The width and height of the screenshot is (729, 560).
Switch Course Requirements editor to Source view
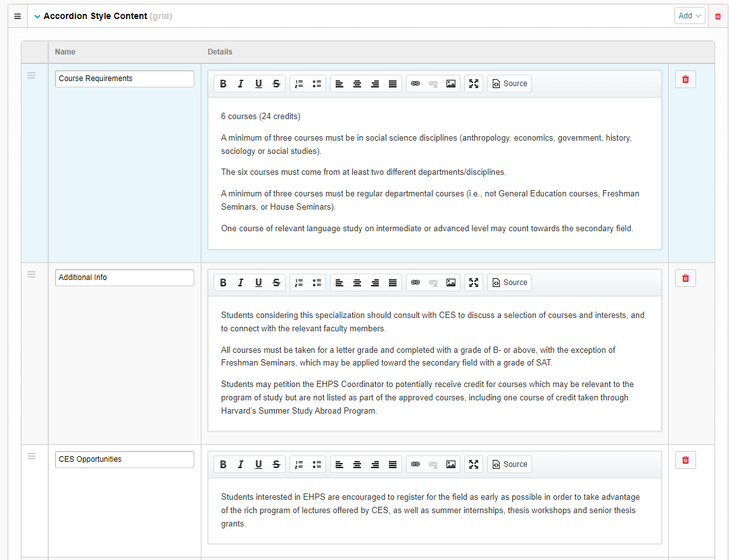tap(509, 84)
